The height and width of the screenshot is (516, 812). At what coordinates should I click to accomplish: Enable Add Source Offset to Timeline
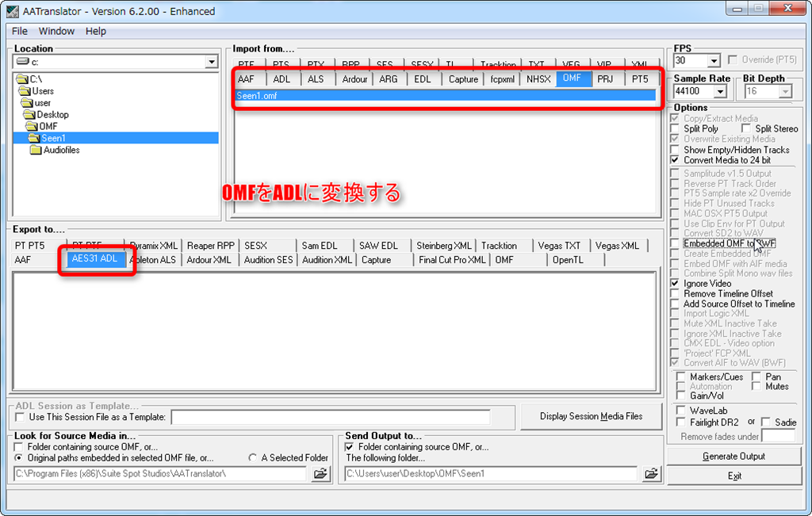tap(675, 304)
